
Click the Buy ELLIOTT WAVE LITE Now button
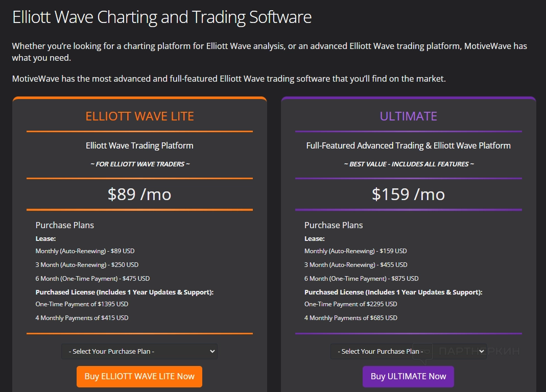click(x=139, y=376)
